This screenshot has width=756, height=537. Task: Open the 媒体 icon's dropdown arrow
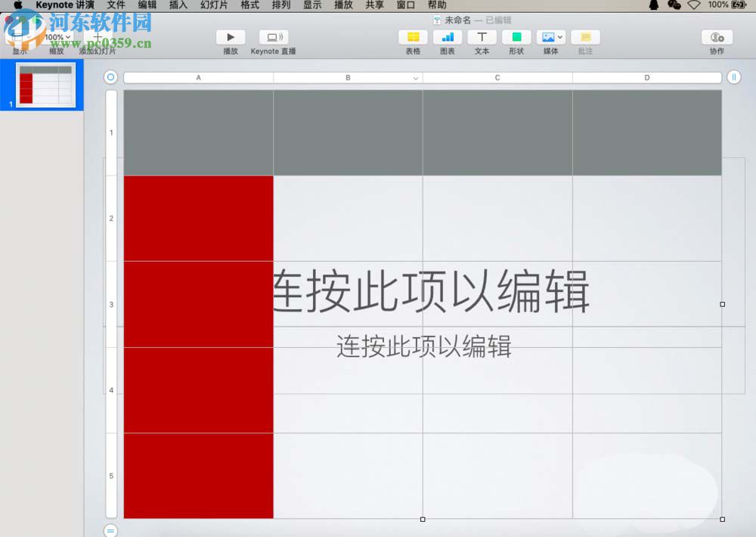[x=560, y=37]
